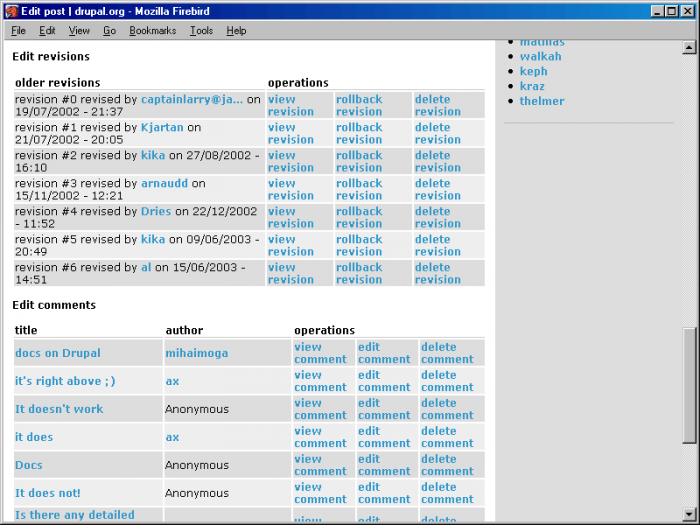
Task: View comment 'docs on Drupal'
Action: coord(320,353)
